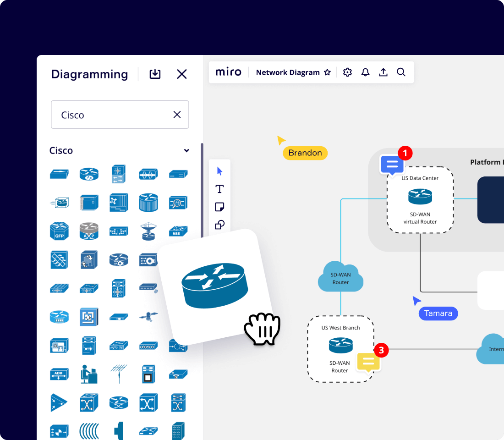504x440 pixels.
Task: Click the US West Branch label
Action: coord(340,328)
